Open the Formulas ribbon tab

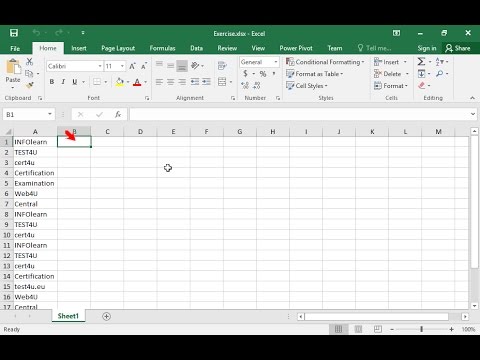[162, 48]
